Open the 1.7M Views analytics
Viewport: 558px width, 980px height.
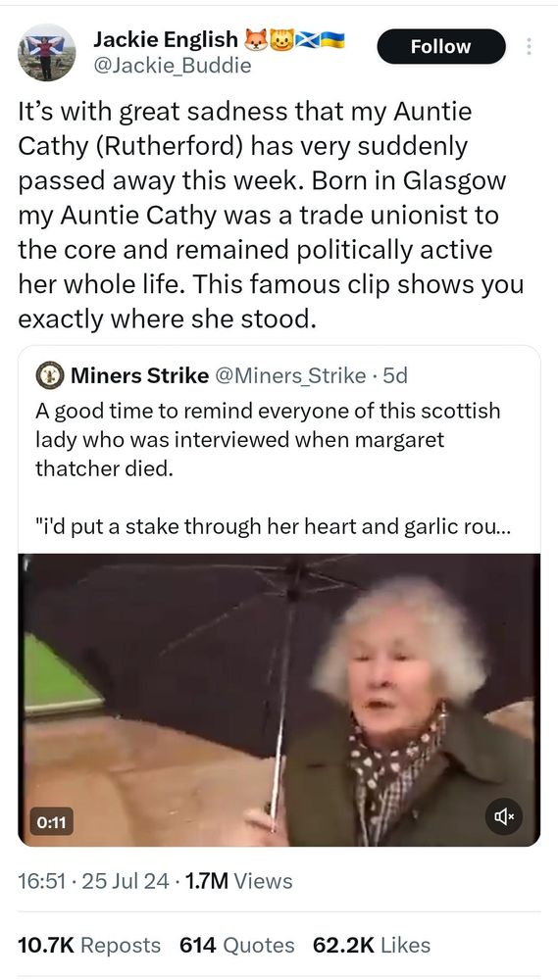(237, 881)
